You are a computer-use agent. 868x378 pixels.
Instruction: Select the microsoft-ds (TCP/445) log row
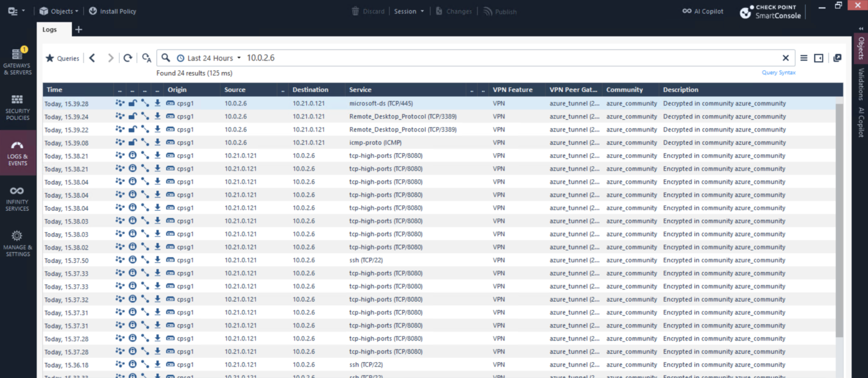click(x=381, y=104)
